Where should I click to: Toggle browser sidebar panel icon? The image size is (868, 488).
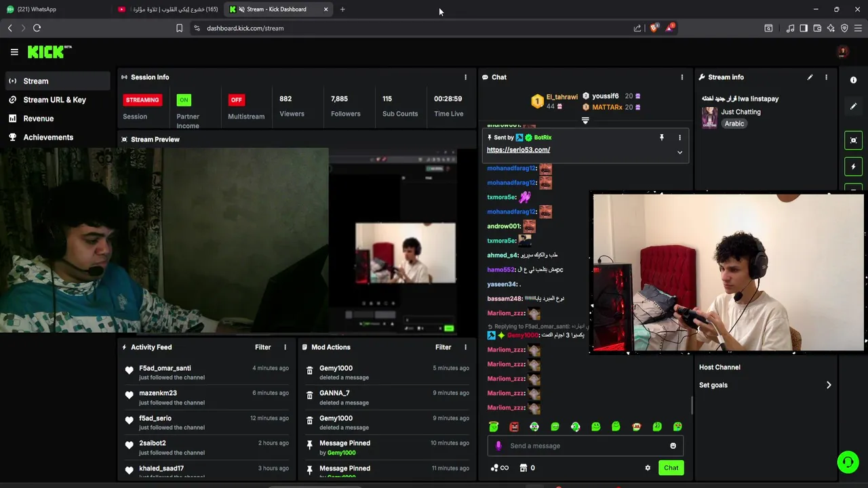[x=804, y=28]
